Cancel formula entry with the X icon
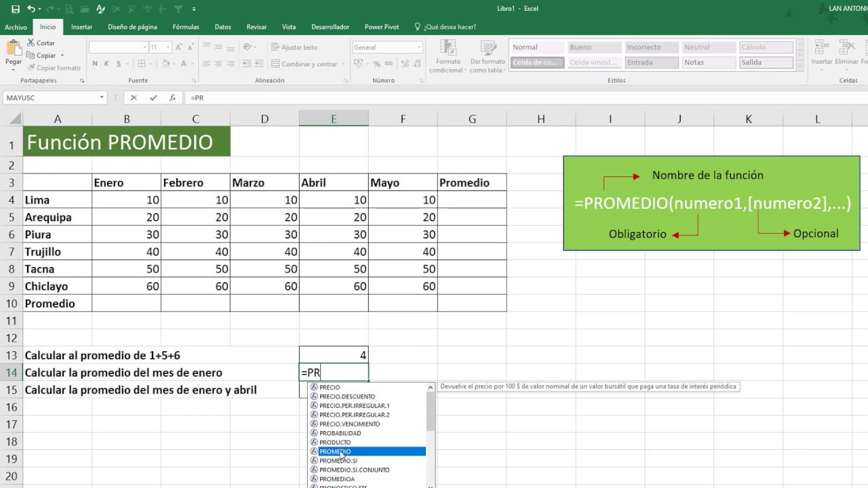The width and height of the screenshot is (868, 488). click(134, 98)
